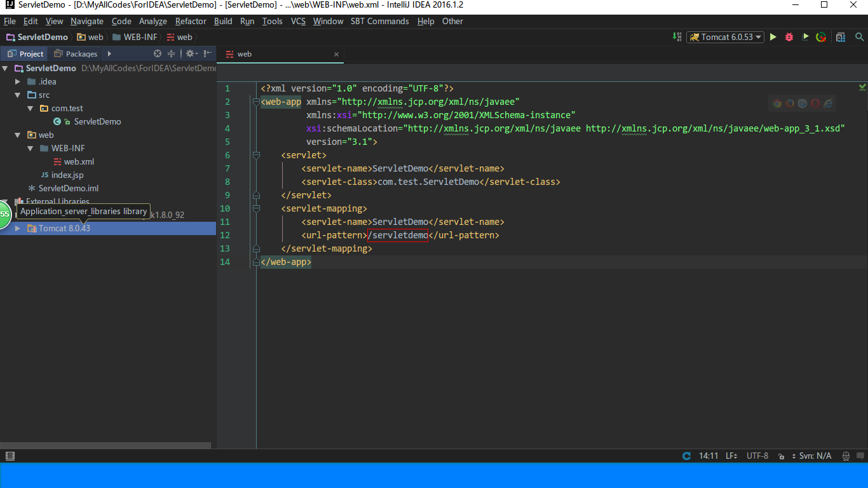The image size is (868, 488).
Task: Click the UTF-8 encoding selector
Action: (x=757, y=456)
